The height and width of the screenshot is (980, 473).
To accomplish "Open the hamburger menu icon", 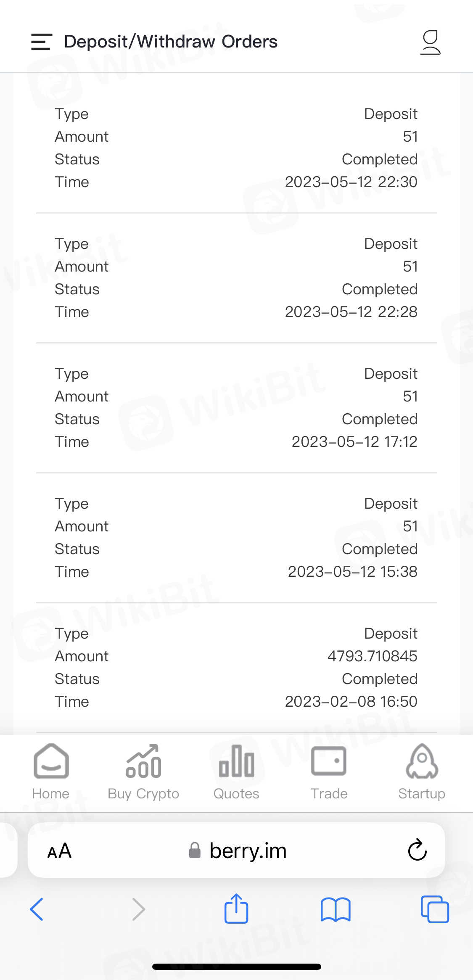I will pyautogui.click(x=42, y=42).
